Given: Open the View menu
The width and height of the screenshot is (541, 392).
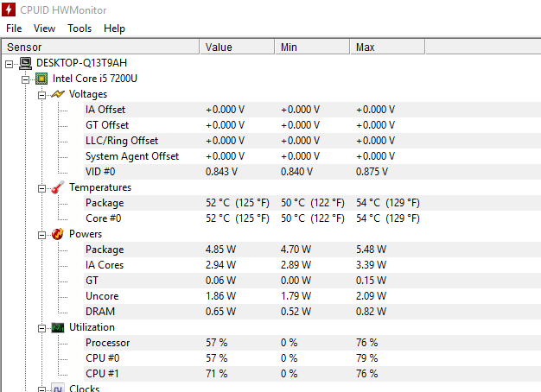Looking at the screenshot, I should (44, 28).
